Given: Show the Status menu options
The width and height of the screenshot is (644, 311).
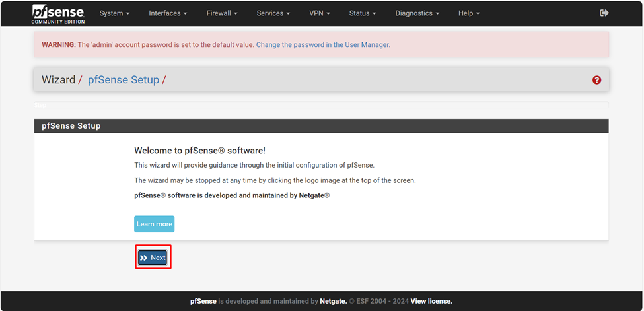Looking at the screenshot, I should point(363,13).
